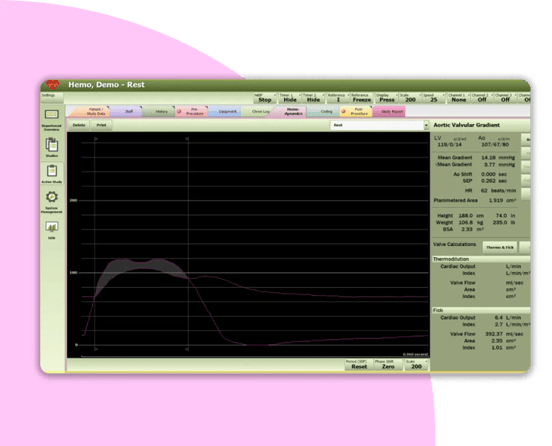The width and height of the screenshot is (552, 446).
Task: Click the right SEP cursor marker at graph top
Action: pyautogui.click(x=187, y=139)
